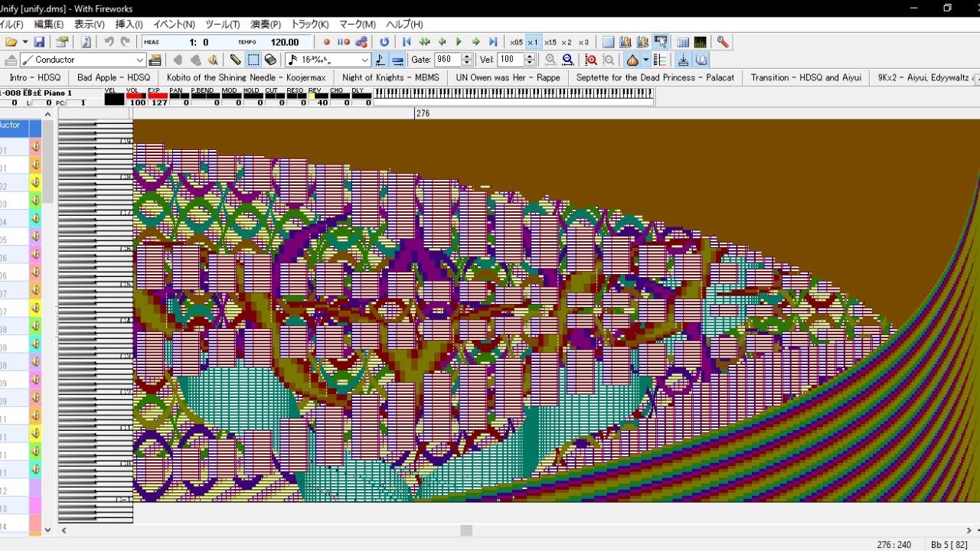Image resolution: width=980 pixels, height=551 pixels.
Task: Click the speaker icon with letter A
Action: 213,60
